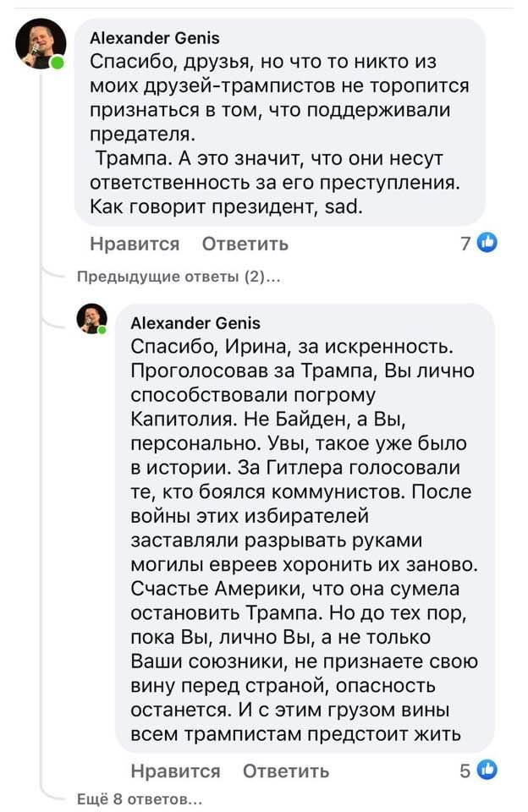Click the blue thumbs-up icon beside 5

(x=487, y=770)
